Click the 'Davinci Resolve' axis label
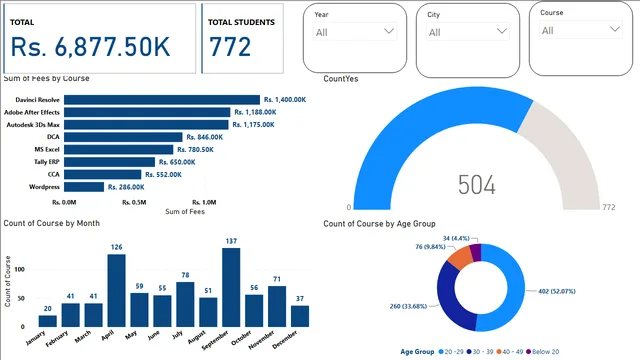640x360 pixels. [38, 100]
